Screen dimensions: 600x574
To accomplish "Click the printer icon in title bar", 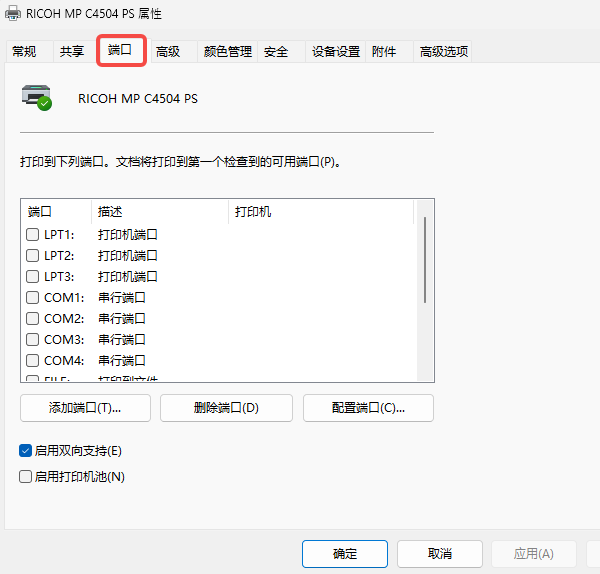I will [13, 14].
